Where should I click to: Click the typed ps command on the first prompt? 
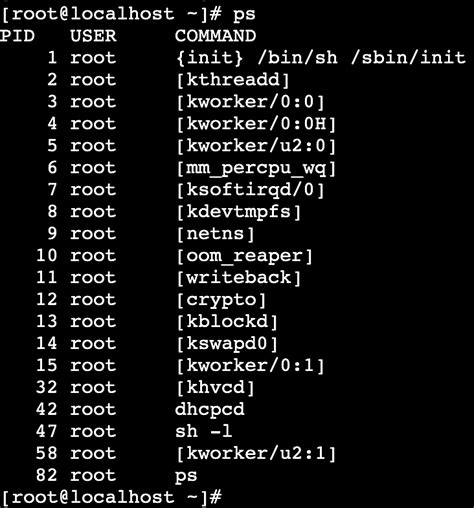244,15
